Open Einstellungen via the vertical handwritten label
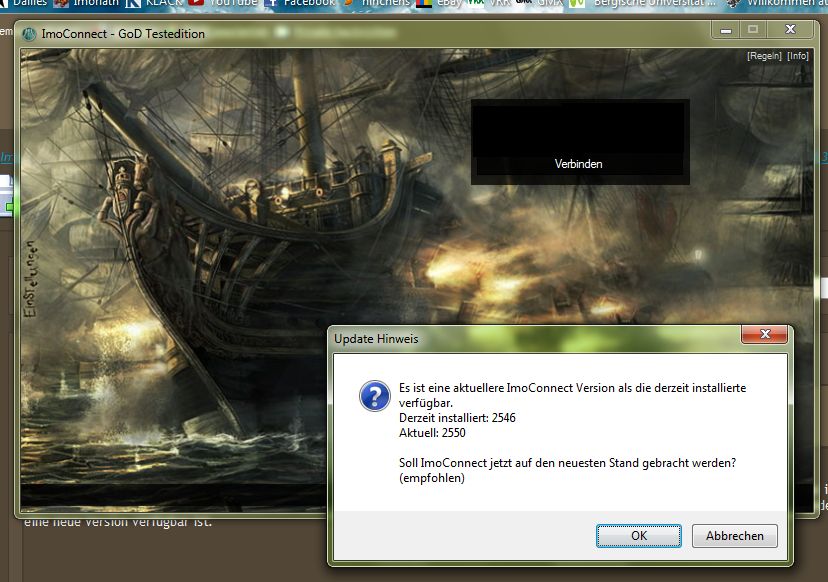 point(31,278)
